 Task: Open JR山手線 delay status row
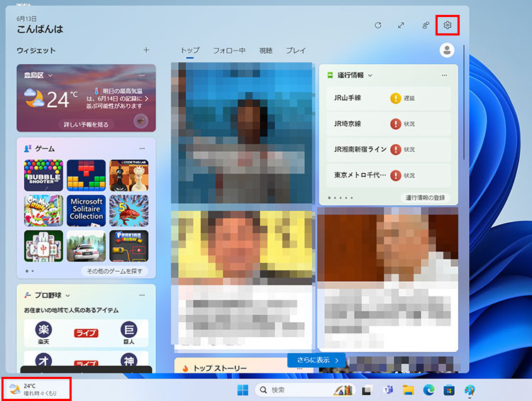coord(388,98)
